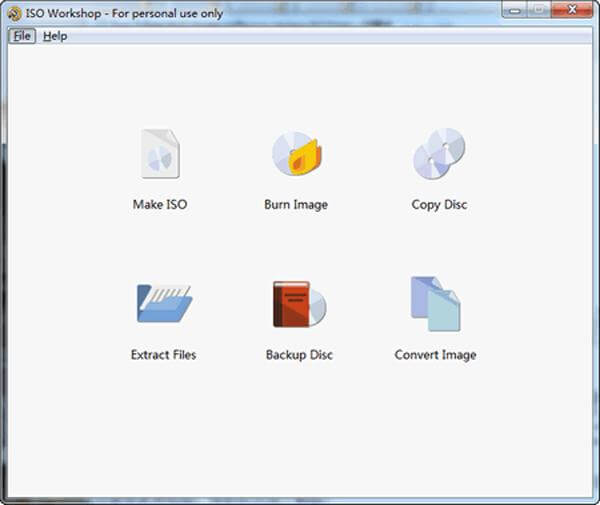Open the File menu
The height and width of the screenshot is (505, 600).
[22, 36]
